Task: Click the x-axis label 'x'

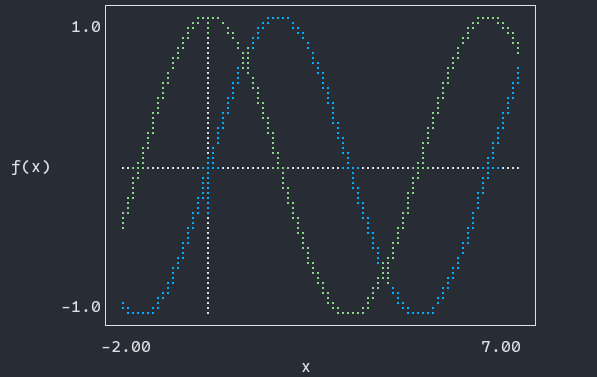Action: [x=306, y=367]
